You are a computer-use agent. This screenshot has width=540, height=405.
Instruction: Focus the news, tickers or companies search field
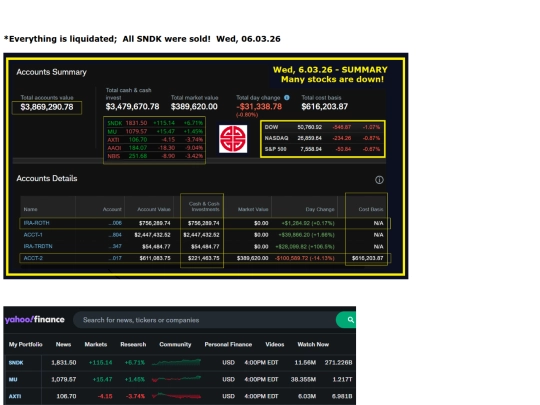click(205, 320)
